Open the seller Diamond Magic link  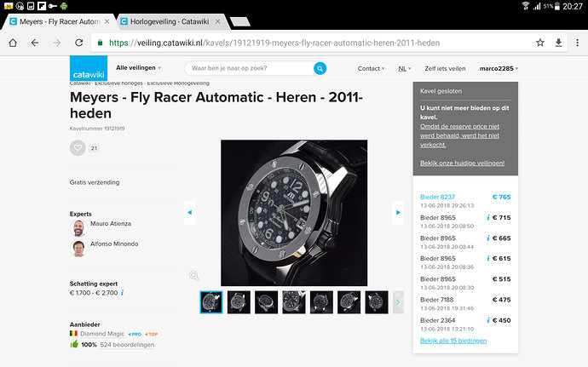click(x=102, y=334)
